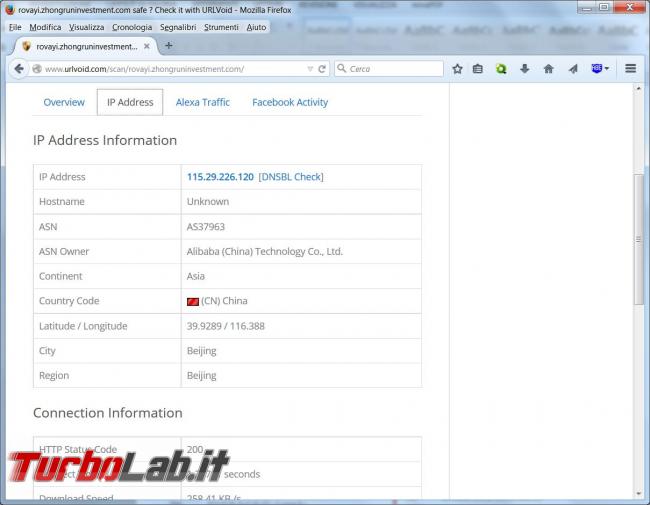Click the Firefox logo in title bar
Image resolution: width=650 pixels, height=505 pixels.
[10, 10]
